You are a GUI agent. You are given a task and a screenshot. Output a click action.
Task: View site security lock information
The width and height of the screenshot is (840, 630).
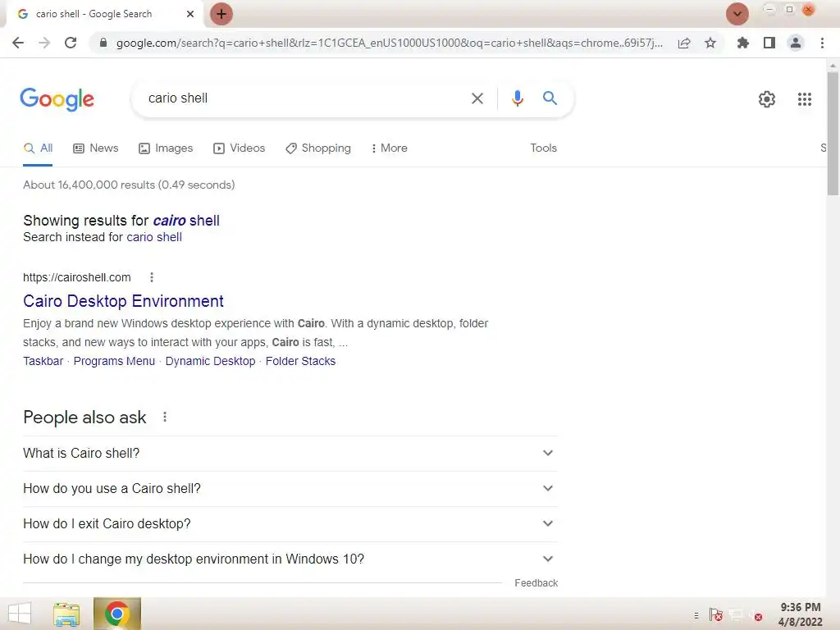(x=103, y=43)
